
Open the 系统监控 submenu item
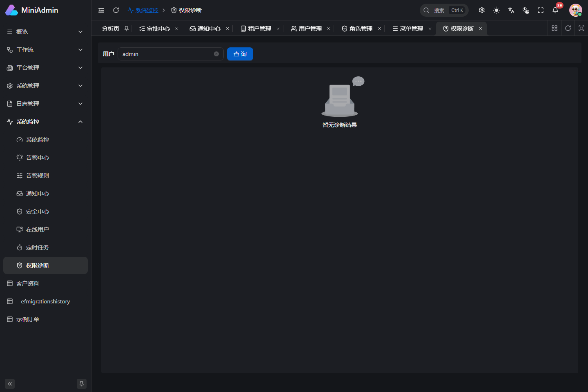45,140
